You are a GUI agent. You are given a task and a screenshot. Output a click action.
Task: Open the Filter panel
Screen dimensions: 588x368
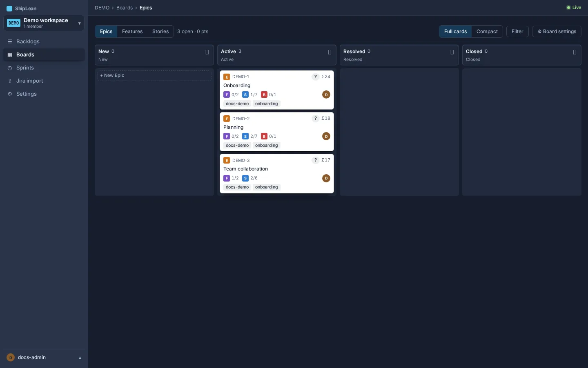coord(517,31)
